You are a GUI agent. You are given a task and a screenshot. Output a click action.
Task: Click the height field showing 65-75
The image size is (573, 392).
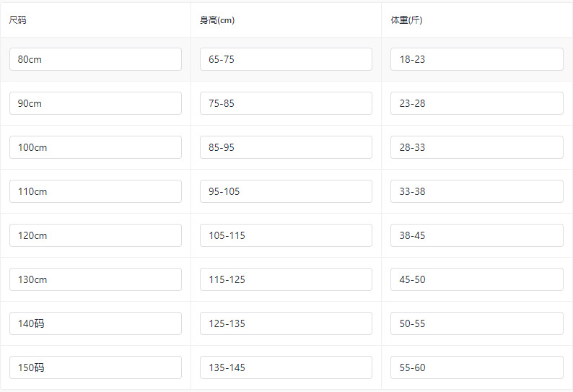tap(286, 59)
